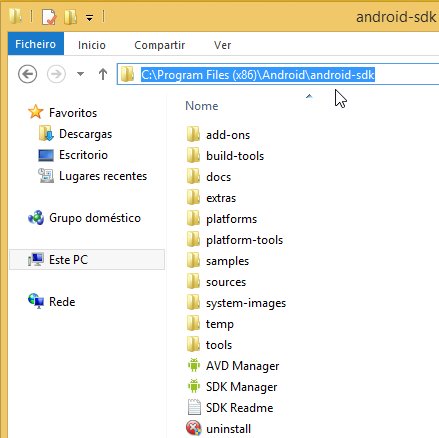Select the SDK Readme file name

[240, 408]
